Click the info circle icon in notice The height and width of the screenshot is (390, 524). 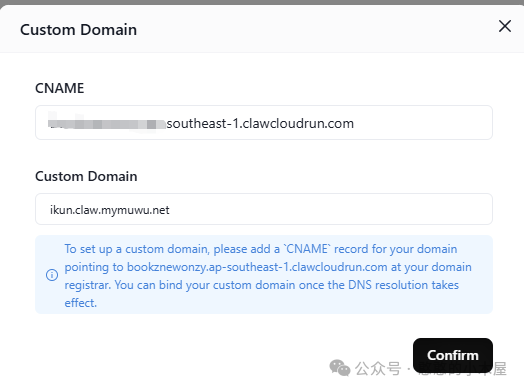[52, 275]
